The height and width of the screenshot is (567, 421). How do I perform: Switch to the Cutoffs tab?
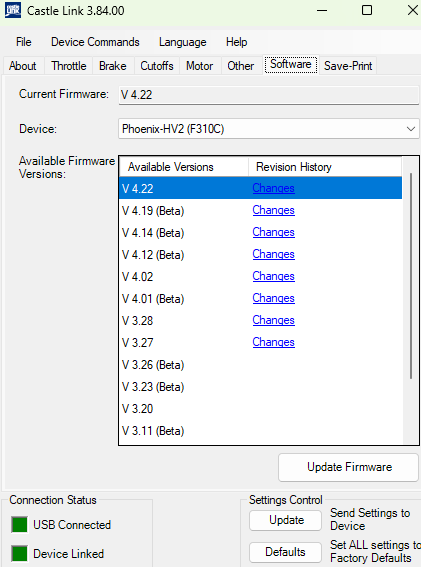coord(157,66)
